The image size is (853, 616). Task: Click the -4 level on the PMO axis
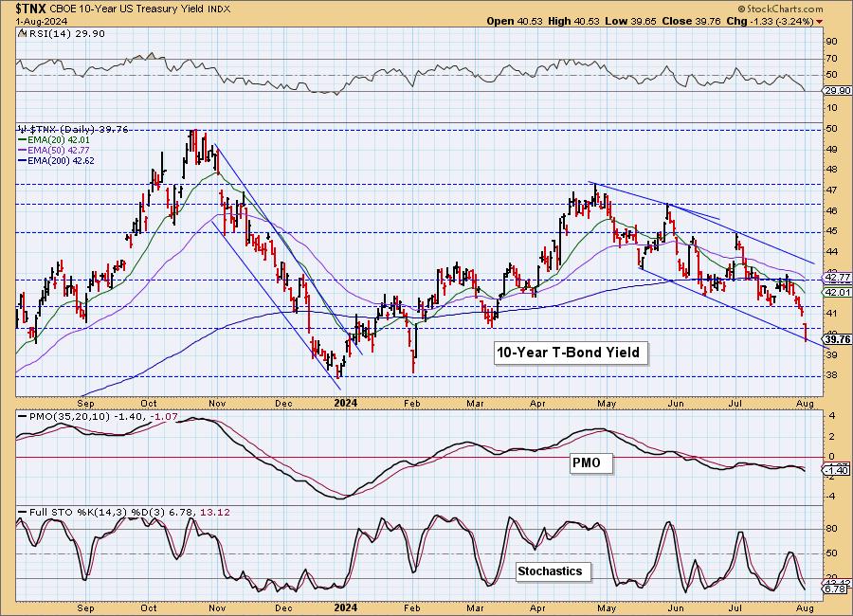(830, 497)
